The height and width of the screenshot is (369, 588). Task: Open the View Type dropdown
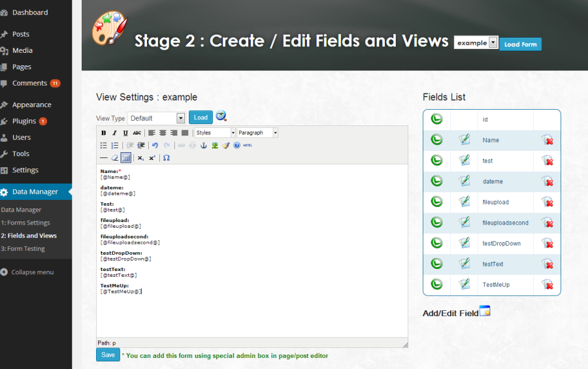coord(156,118)
